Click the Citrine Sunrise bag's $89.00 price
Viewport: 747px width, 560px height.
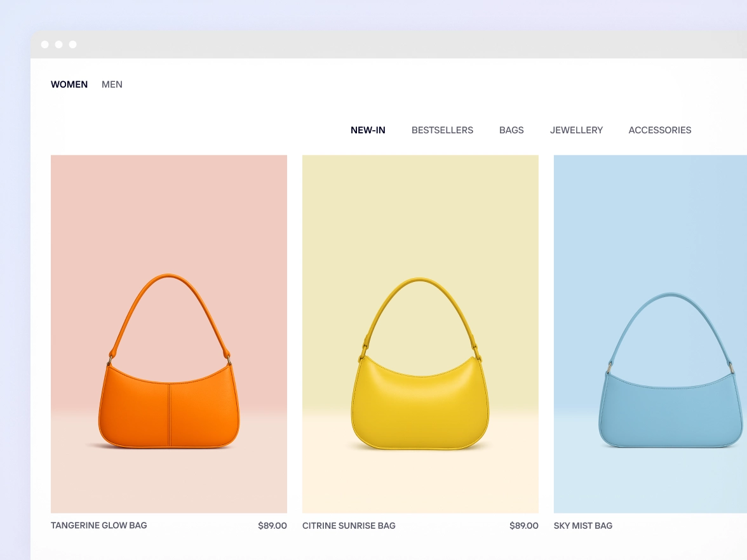pyautogui.click(x=523, y=526)
